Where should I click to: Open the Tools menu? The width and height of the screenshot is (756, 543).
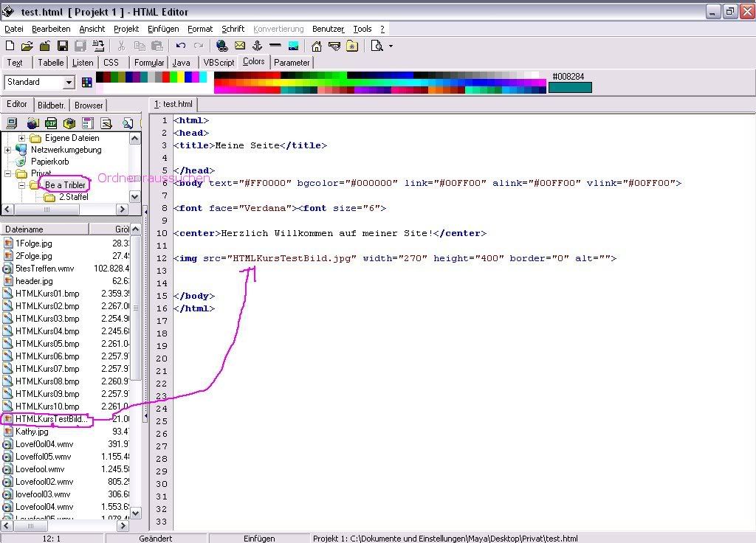click(x=362, y=29)
